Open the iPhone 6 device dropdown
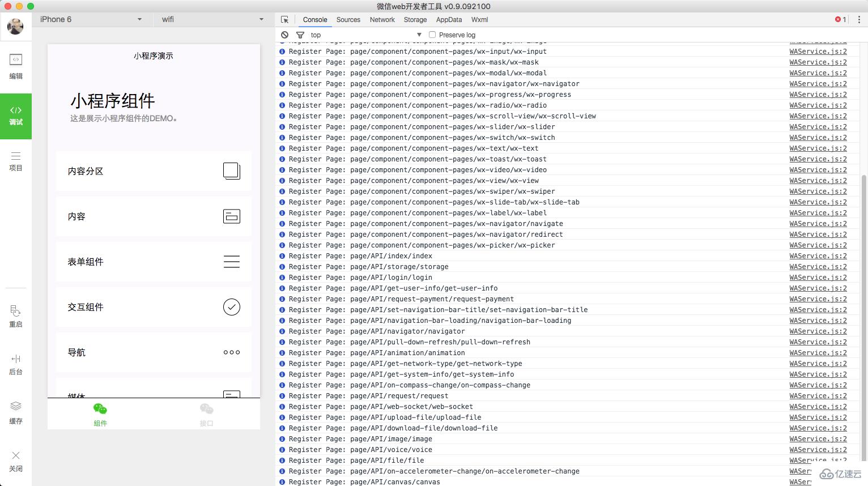Screen dimensions: 868x486 click(91, 19)
